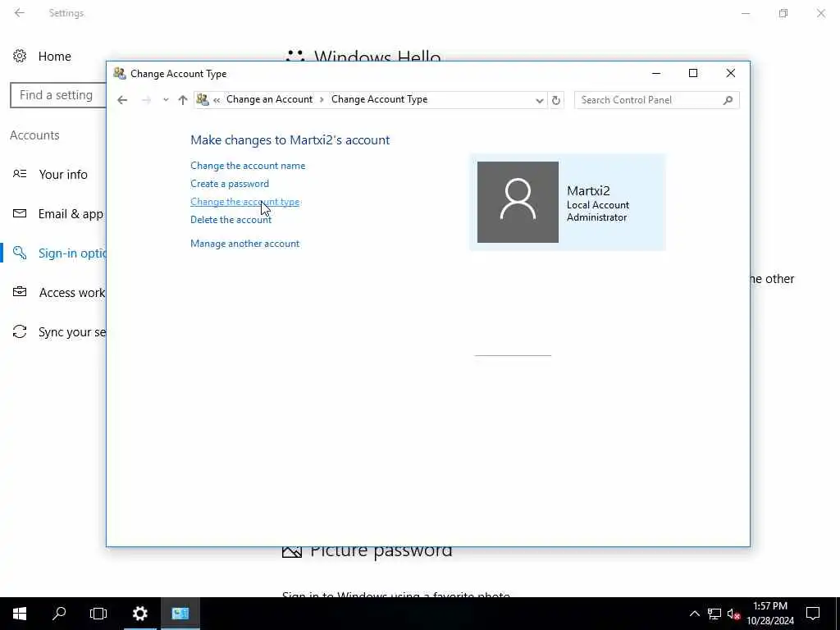The width and height of the screenshot is (840, 630).
Task: Click the network icon in system tray
Action: [714, 614]
